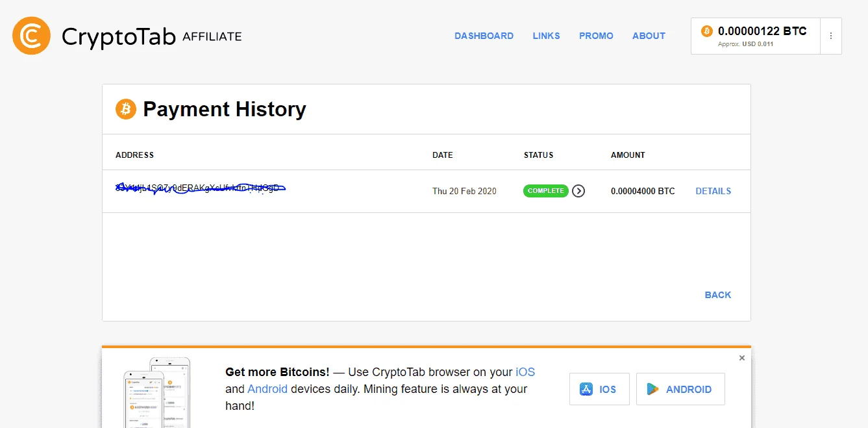868x428 pixels.
Task: Go to the LINKS page
Action: pyautogui.click(x=546, y=36)
